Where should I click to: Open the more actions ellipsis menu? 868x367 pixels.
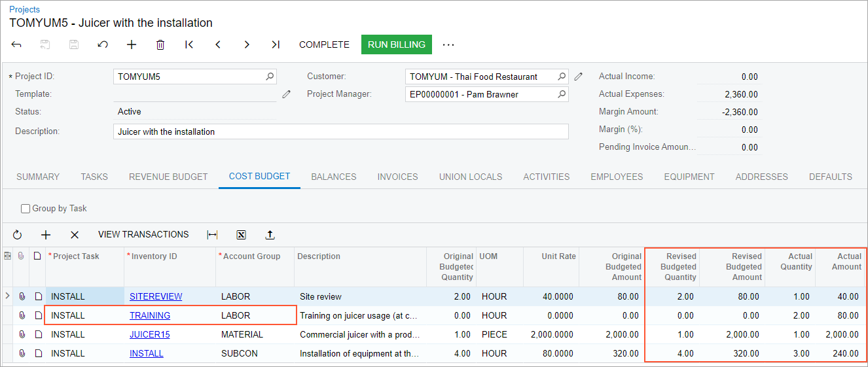[448, 44]
